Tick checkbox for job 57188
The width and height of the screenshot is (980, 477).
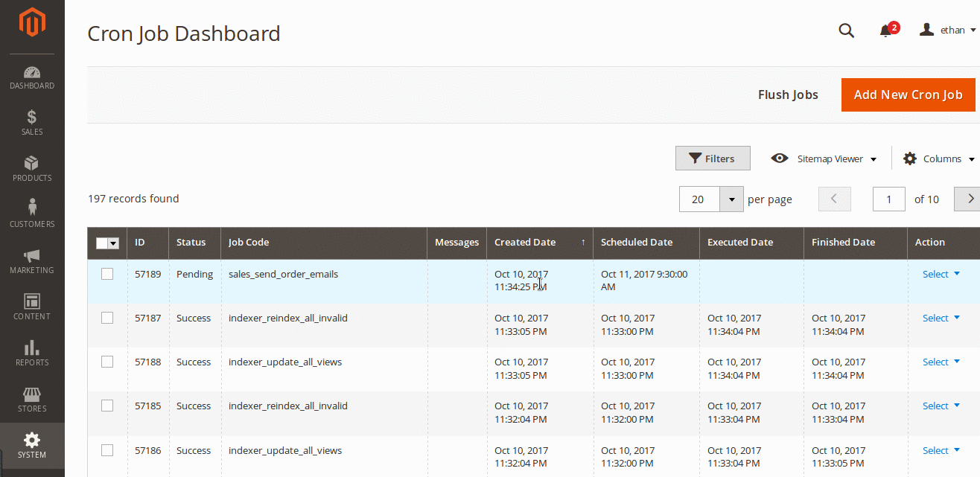click(x=107, y=362)
